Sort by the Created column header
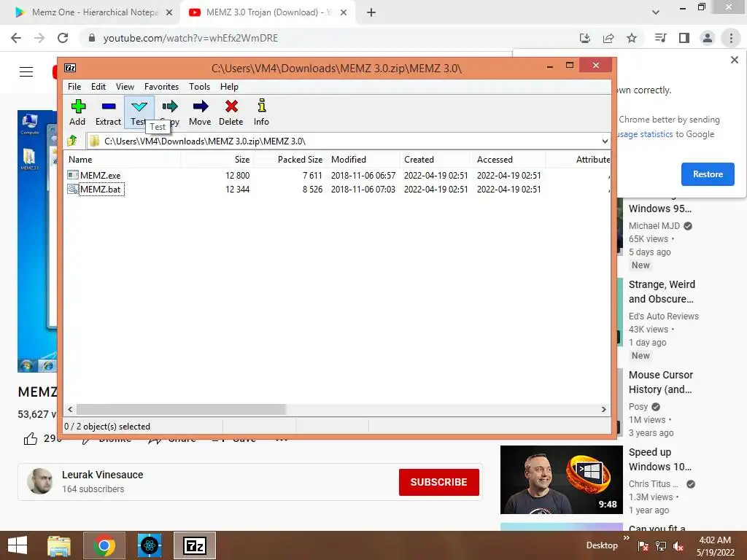The image size is (747, 560). tap(436, 160)
